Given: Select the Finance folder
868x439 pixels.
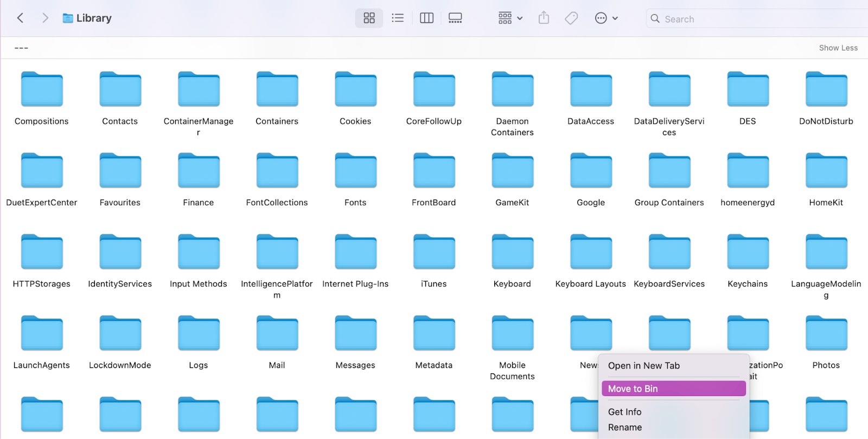Looking at the screenshot, I should tap(199, 171).
